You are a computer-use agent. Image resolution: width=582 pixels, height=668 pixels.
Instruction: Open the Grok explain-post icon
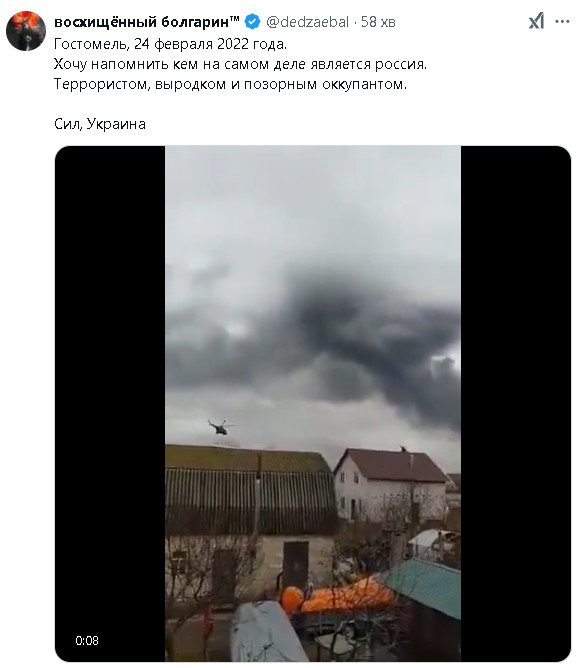pos(536,21)
